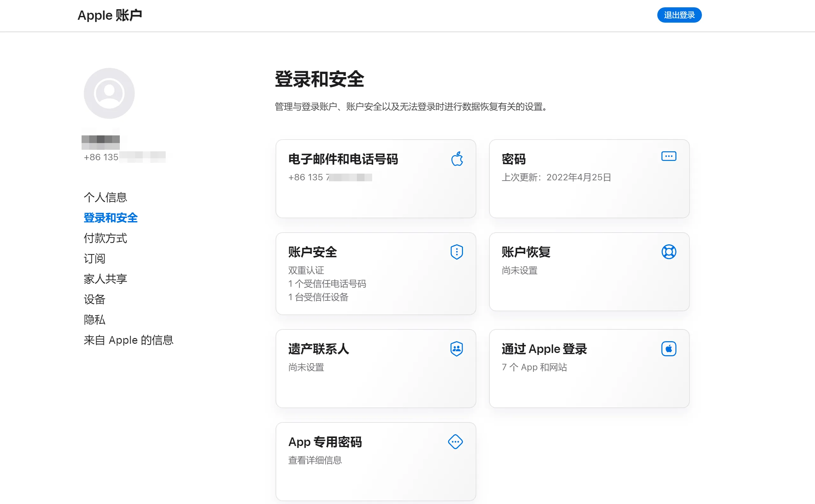Open the 电子邮件和电话号码 card title
The height and width of the screenshot is (504, 815).
(x=343, y=159)
